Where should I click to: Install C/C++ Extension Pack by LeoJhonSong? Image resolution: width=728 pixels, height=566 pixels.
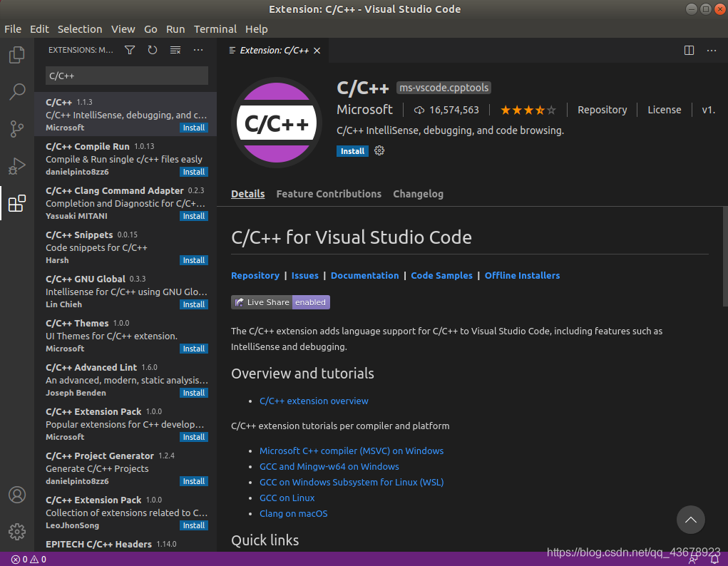tap(194, 525)
